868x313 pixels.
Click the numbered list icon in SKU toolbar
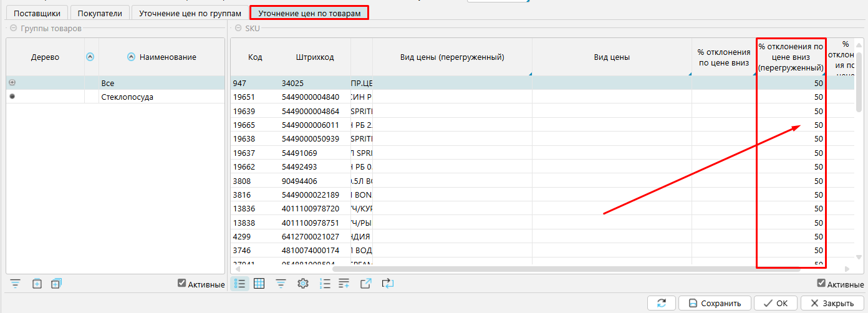coord(324,284)
